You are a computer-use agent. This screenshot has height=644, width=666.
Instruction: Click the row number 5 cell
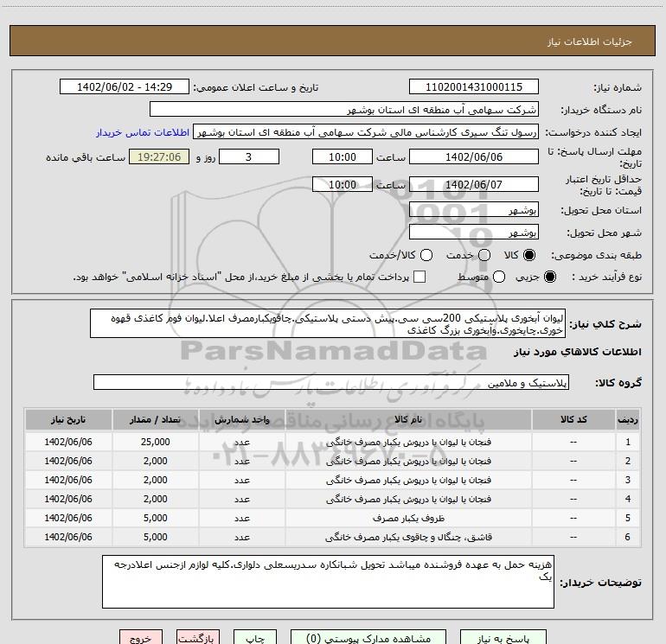coord(628,519)
